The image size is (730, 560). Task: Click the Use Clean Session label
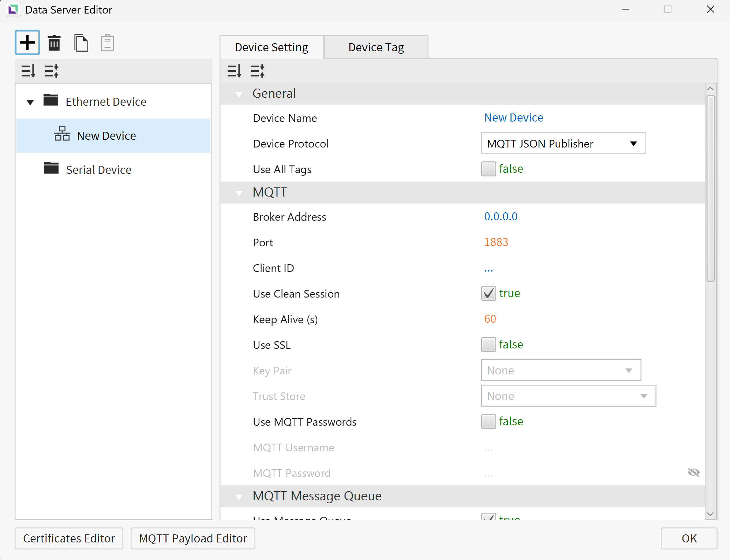pyautogui.click(x=296, y=294)
